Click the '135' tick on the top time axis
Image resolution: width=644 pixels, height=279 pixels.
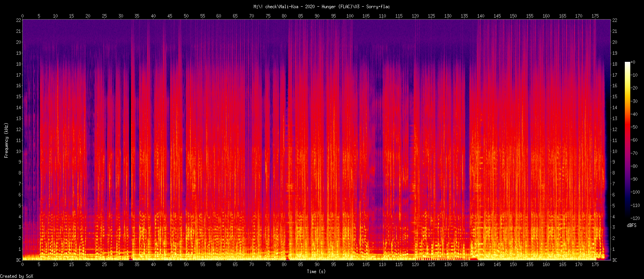[464, 16]
